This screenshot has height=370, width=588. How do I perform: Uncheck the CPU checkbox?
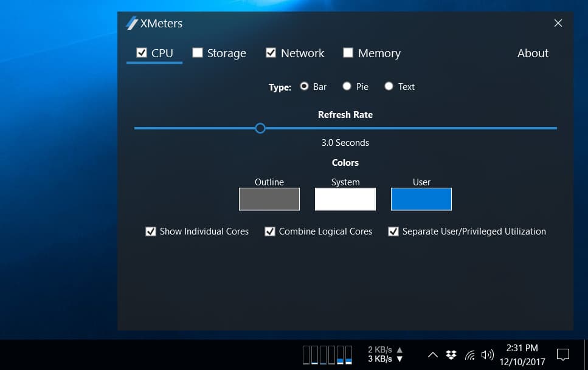(x=141, y=52)
